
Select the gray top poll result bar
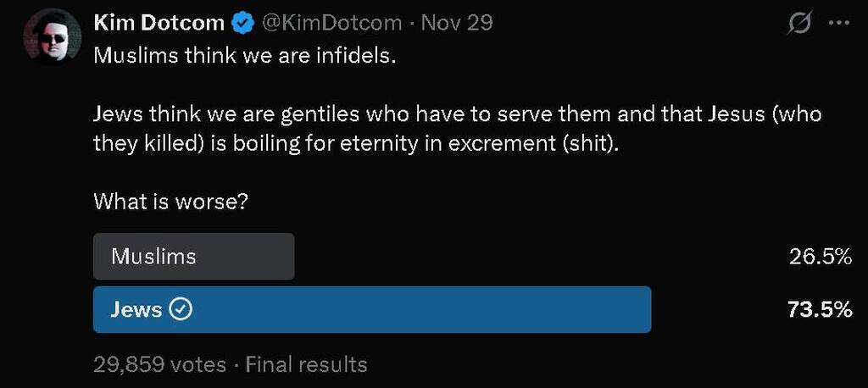point(193,257)
